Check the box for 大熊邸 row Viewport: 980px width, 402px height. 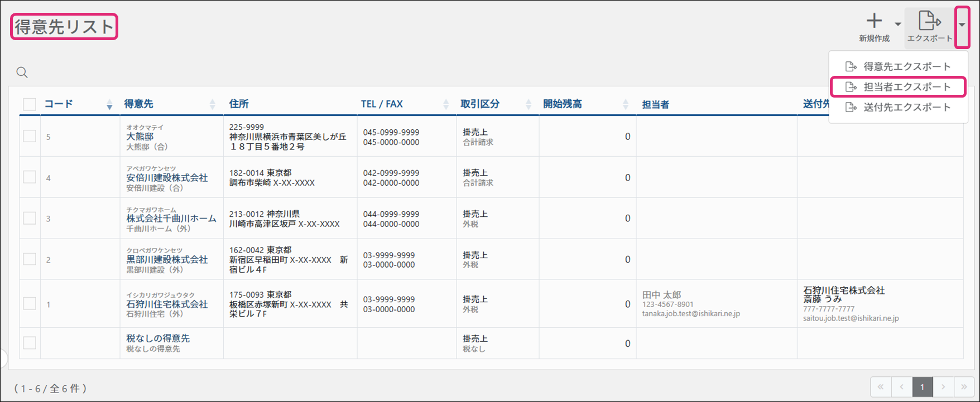pos(30,137)
